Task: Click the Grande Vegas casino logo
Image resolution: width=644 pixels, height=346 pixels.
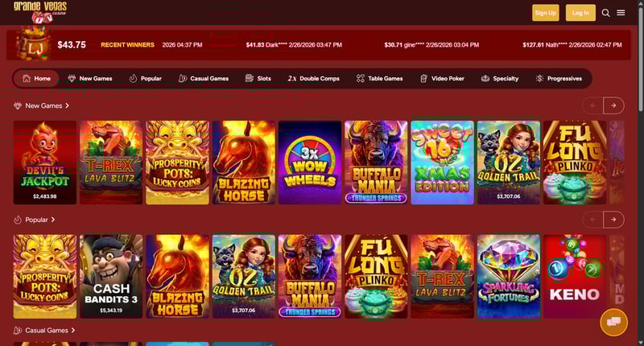Action: coord(40,11)
